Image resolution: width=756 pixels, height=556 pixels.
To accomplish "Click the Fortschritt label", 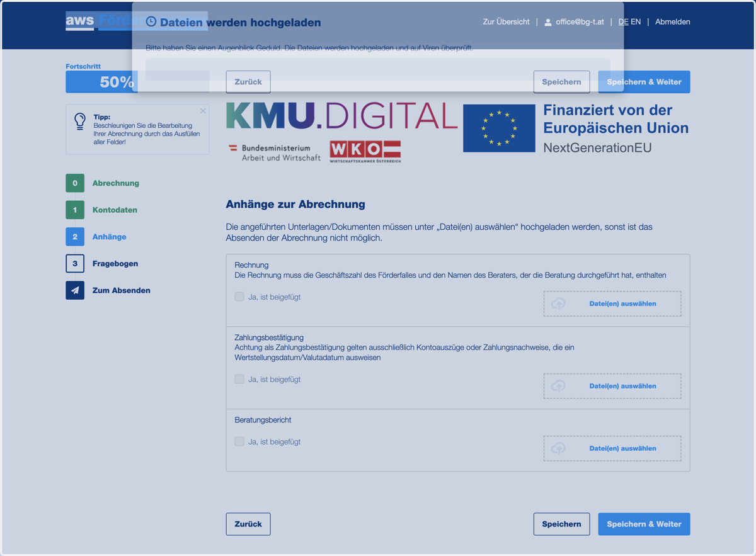I will coord(83,66).
